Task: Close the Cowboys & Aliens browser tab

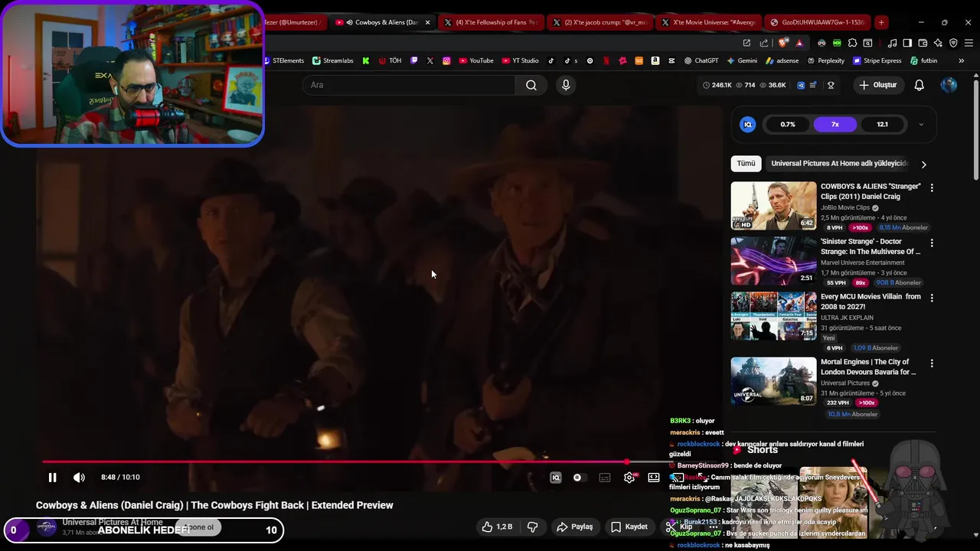Action: (427, 22)
